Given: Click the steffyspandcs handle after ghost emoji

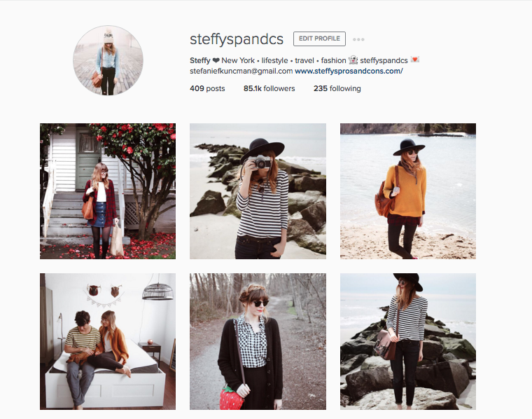Looking at the screenshot, I should 384,60.
